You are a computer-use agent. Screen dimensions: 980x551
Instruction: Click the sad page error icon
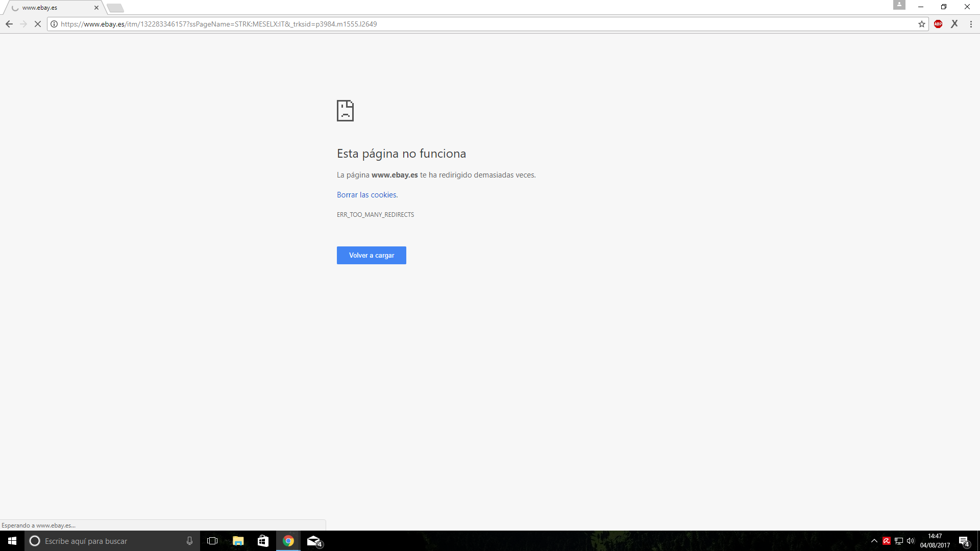click(345, 111)
